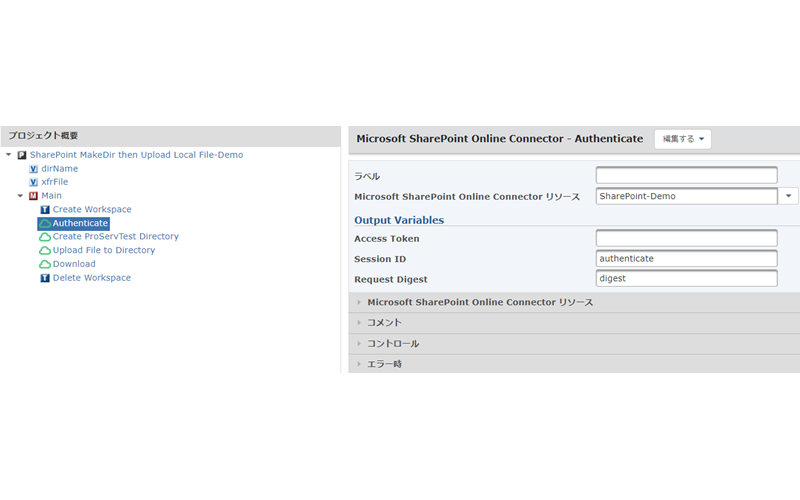
Task: Click the SharePoint-Demo resource field
Action: [686, 196]
